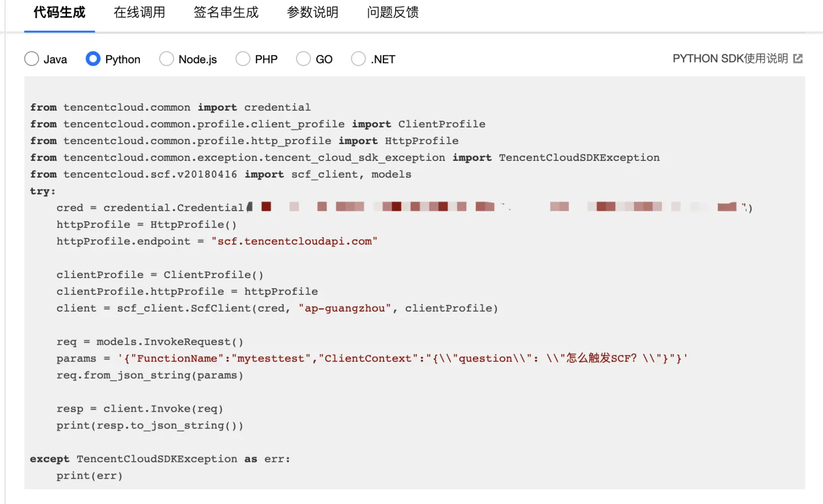Switch to the 代码生成 tab
This screenshot has height=504, width=823.
pos(59,13)
